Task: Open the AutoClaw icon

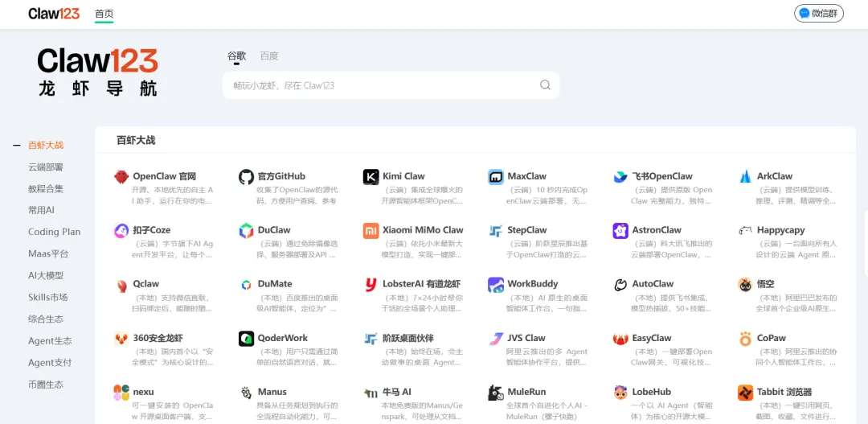Action: tap(620, 285)
